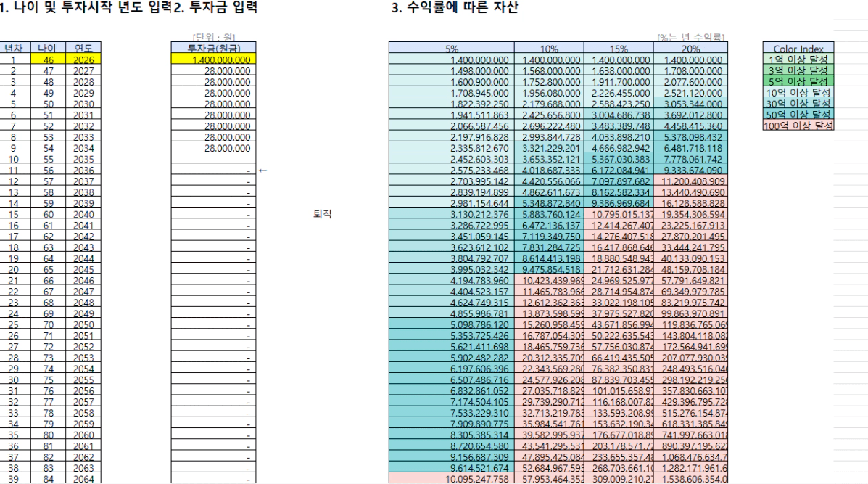868x484 pixels.
Task: Click the 15% return rate header
Action: coord(619,48)
